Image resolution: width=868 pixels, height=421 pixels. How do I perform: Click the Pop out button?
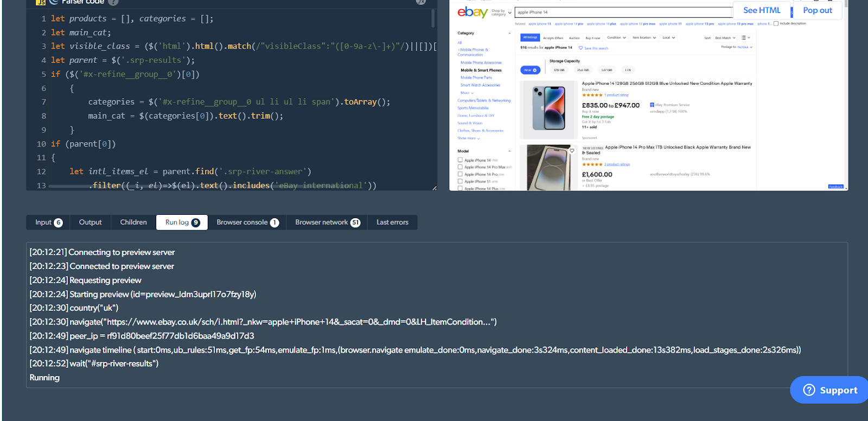coord(818,10)
